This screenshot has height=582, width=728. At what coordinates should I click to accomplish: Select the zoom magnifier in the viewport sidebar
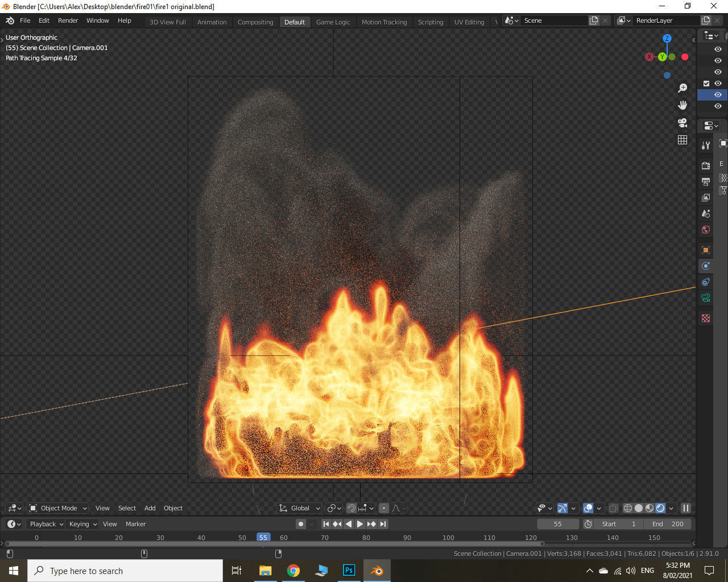(x=682, y=88)
